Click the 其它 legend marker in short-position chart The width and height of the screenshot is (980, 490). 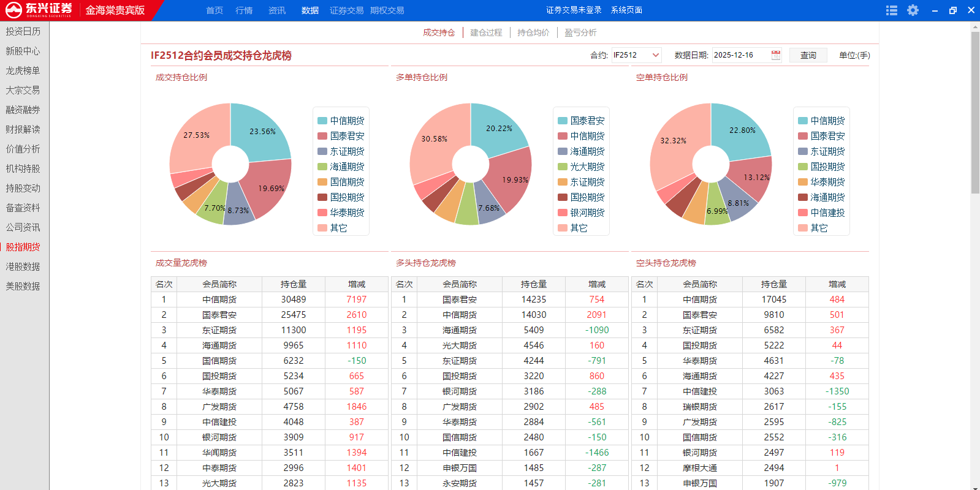click(803, 228)
